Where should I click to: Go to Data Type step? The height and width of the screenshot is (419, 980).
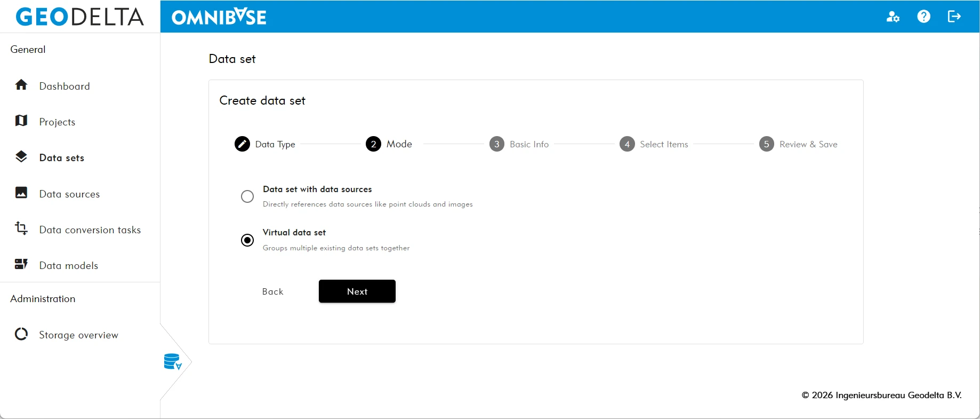coord(265,144)
